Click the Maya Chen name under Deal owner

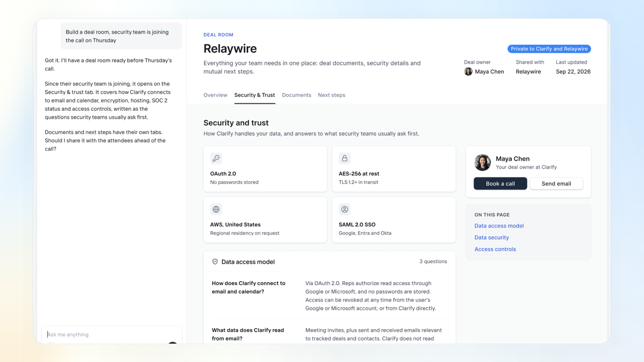(x=489, y=71)
